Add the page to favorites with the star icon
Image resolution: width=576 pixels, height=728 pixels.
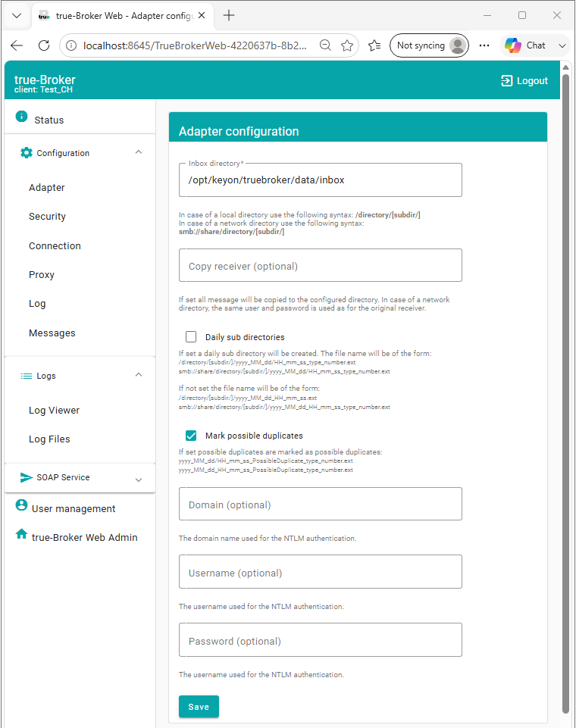[347, 45]
